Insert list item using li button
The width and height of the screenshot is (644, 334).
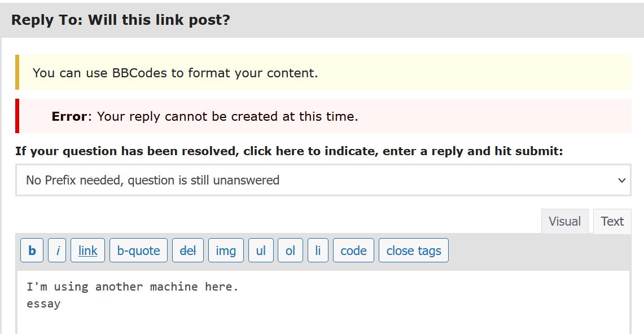tap(318, 250)
